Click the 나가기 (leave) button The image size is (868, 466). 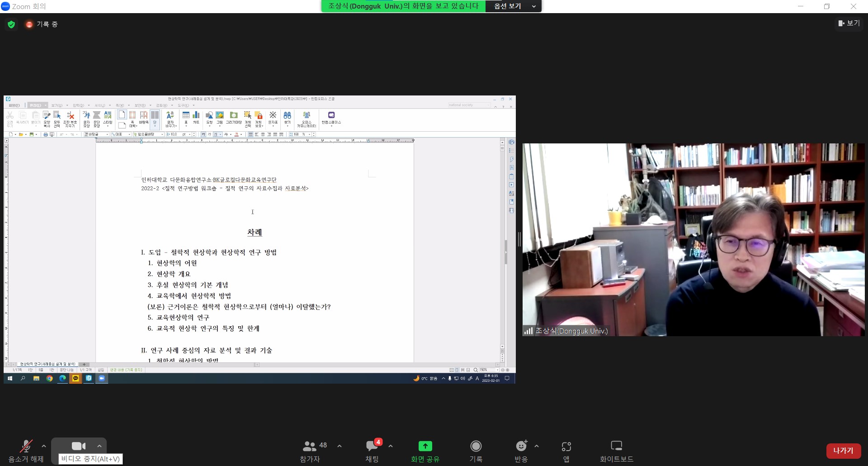tap(843, 451)
